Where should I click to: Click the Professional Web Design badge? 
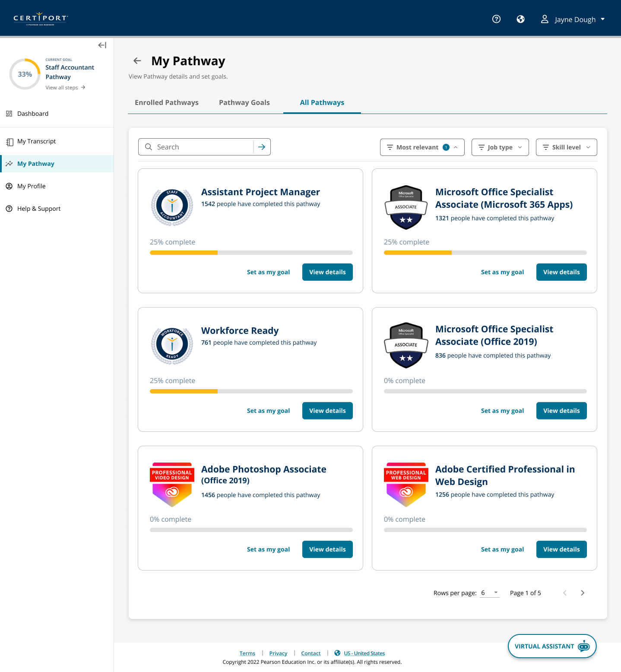(x=406, y=485)
